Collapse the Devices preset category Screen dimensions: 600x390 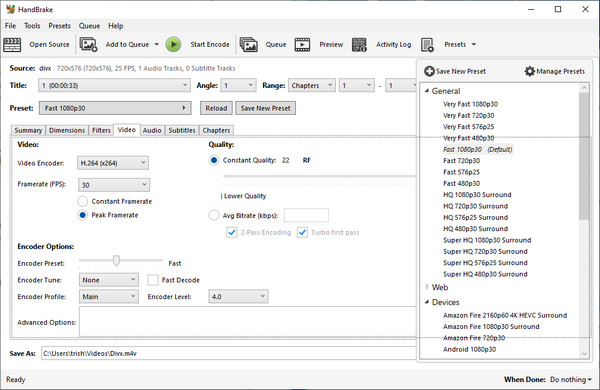427,302
